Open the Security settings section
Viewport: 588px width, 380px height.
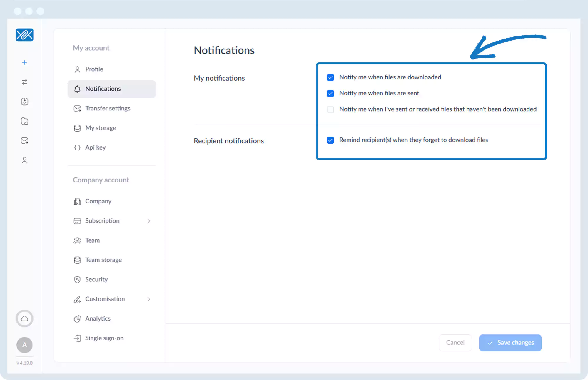96,279
